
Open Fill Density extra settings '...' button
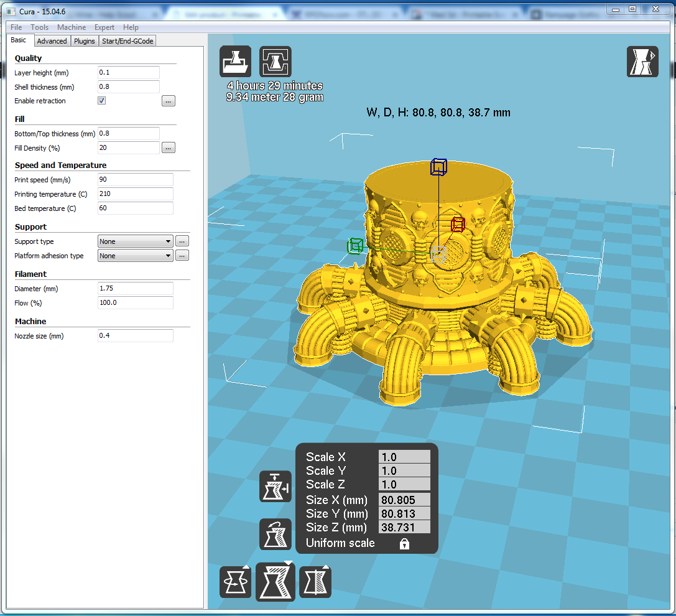click(169, 148)
